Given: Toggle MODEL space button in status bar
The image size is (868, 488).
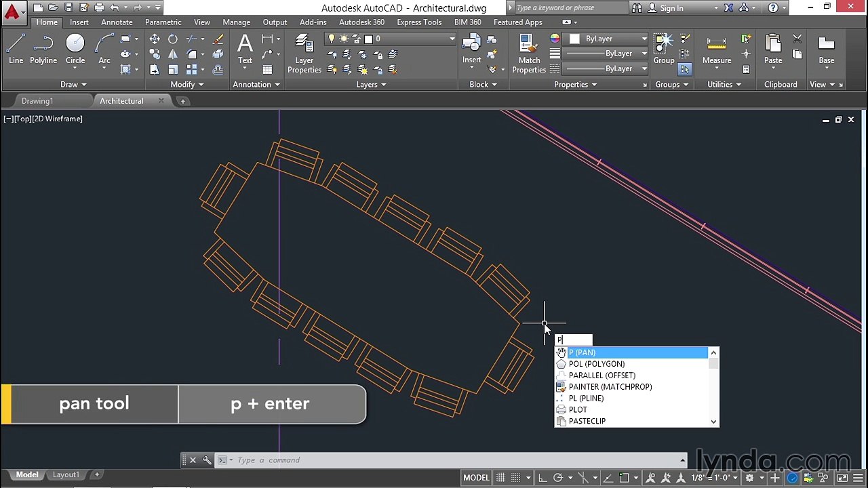Looking at the screenshot, I should 476,478.
